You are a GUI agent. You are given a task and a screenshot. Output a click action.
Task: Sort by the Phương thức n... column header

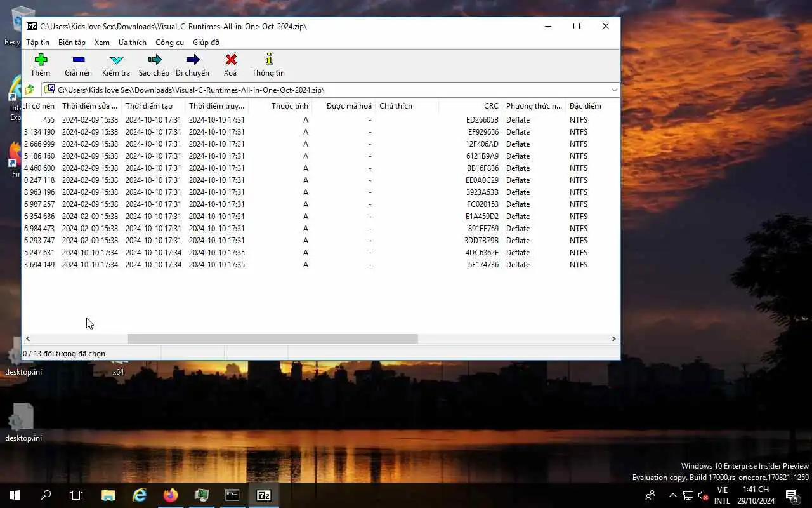(534, 106)
